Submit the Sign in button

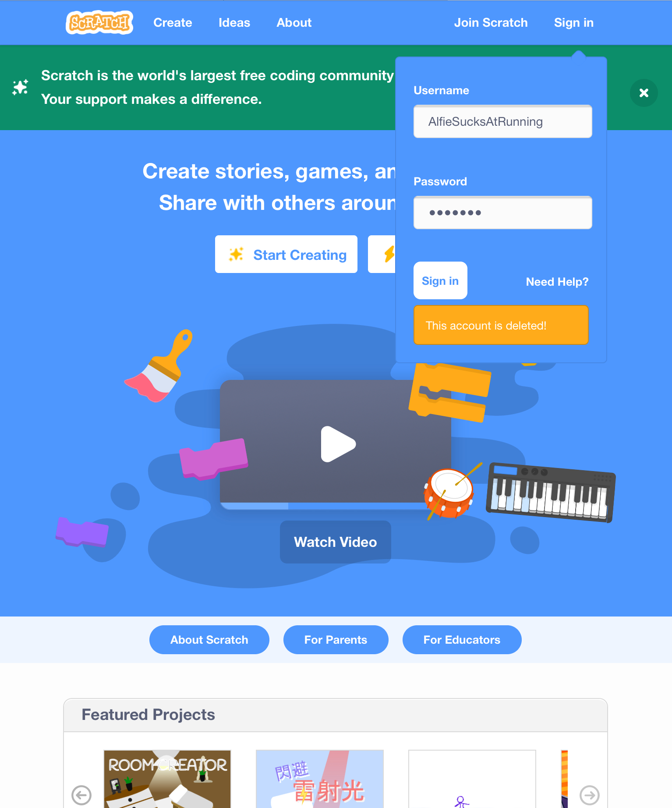(x=440, y=280)
